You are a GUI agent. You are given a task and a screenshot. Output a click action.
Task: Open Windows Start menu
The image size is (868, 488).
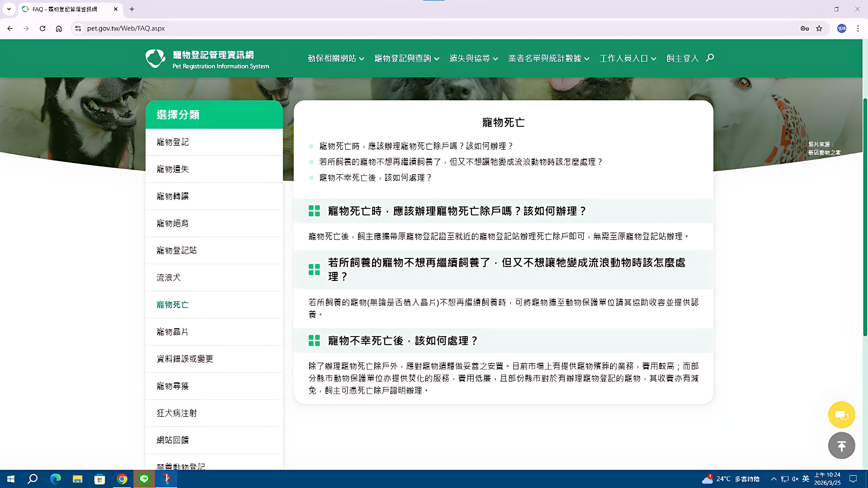[x=11, y=479]
